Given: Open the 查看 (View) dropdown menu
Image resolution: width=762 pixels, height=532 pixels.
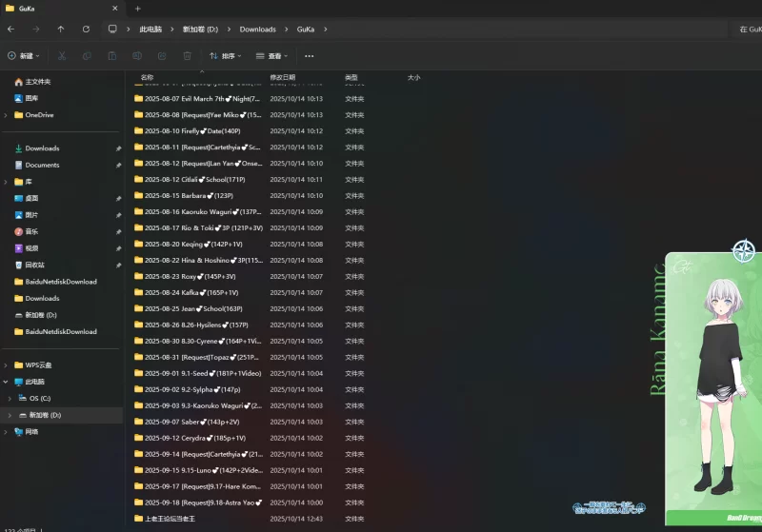Looking at the screenshot, I should tap(271, 56).
